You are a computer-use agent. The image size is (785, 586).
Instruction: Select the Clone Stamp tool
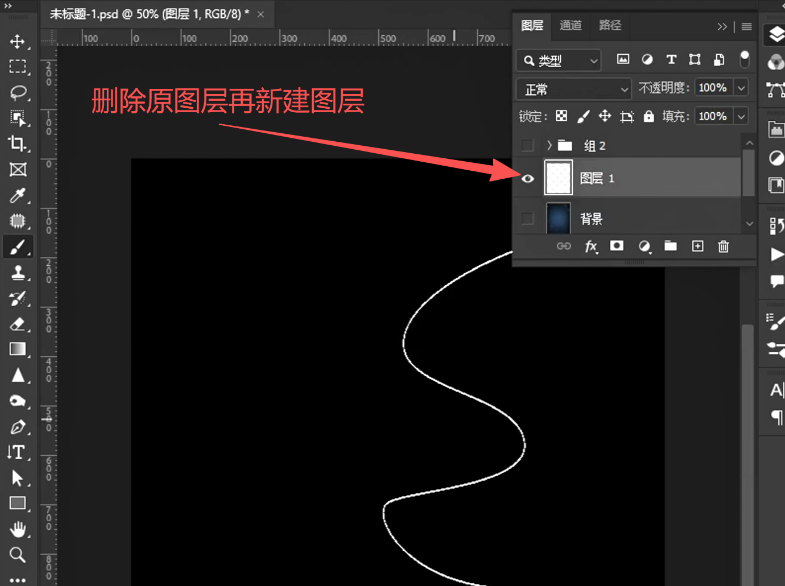pos(18,272)
